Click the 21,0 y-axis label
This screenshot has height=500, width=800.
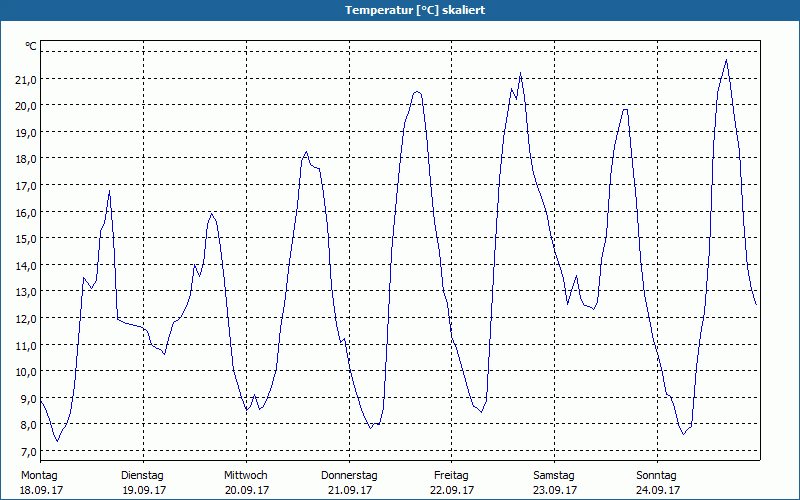pyautogui.click(x=27, y=79)
